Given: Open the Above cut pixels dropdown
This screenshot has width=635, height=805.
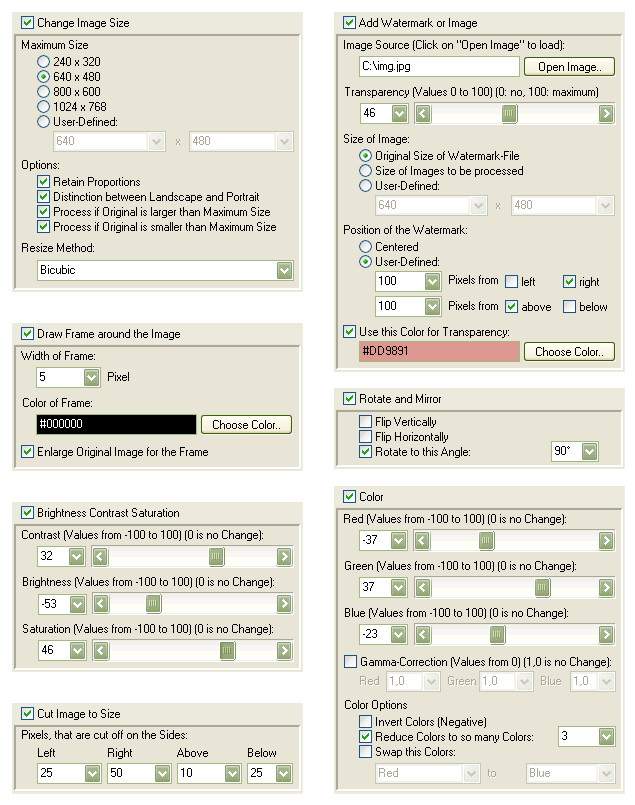Looking at the screenshot, I should tap(233, 774).
